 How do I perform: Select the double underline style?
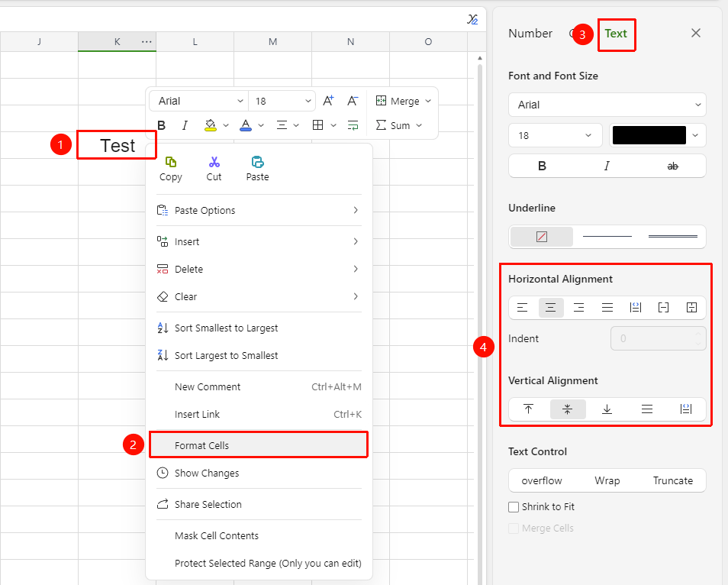pos(673,237)
